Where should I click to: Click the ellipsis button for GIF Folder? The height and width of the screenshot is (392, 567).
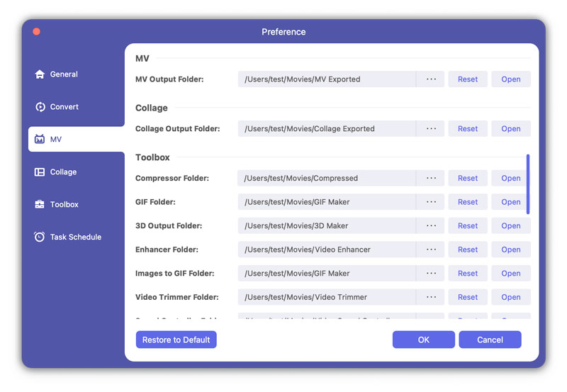(431, 202)
